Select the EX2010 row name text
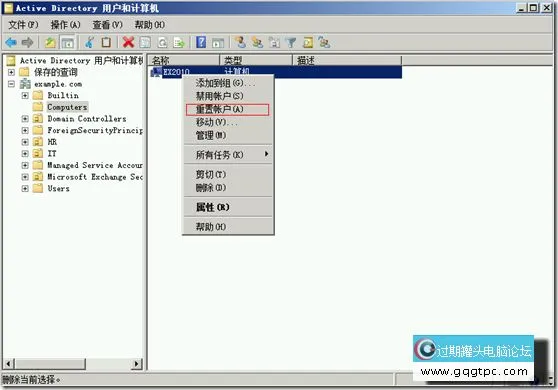 [176, 72]
